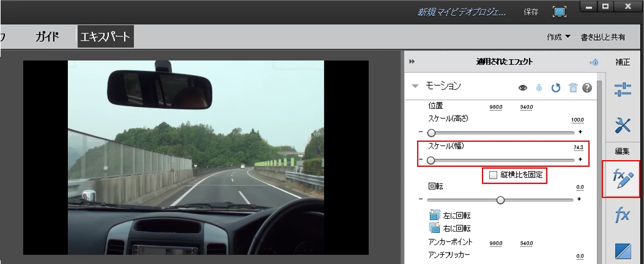The width and height of the screenshot is (644, 264).
Task: Click plus at end of 回転 slider
Action: pos(579,199)
